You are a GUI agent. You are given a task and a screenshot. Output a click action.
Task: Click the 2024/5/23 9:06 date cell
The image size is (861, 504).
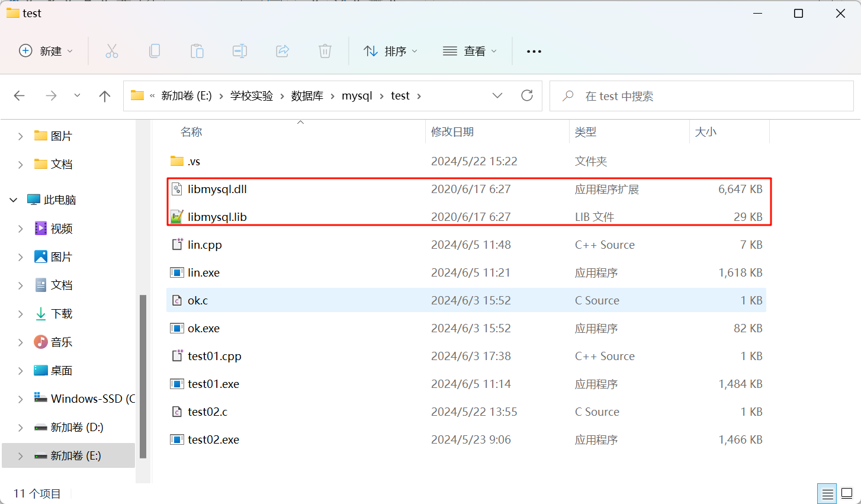coord(471,439)
